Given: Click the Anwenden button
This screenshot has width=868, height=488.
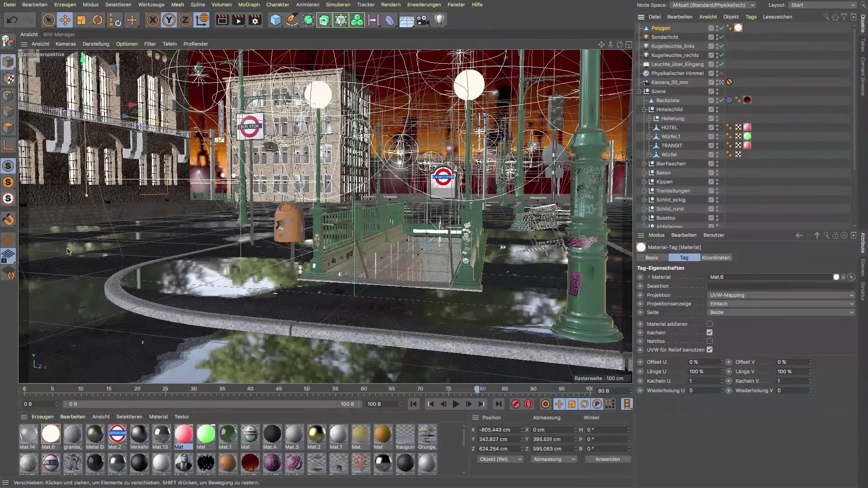Looking at the screenshot, I should [608, 459].
